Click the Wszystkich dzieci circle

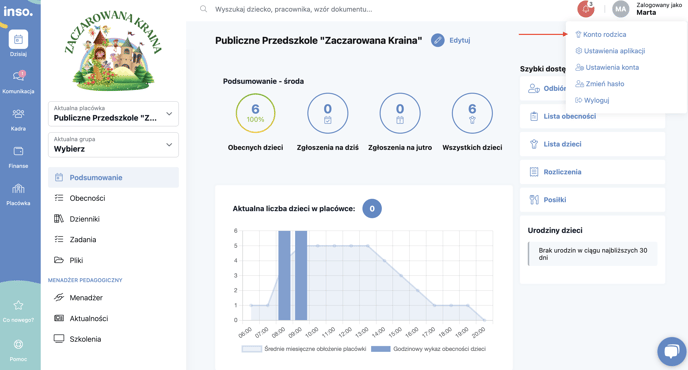pyautogui.click(x=472, y=113)
